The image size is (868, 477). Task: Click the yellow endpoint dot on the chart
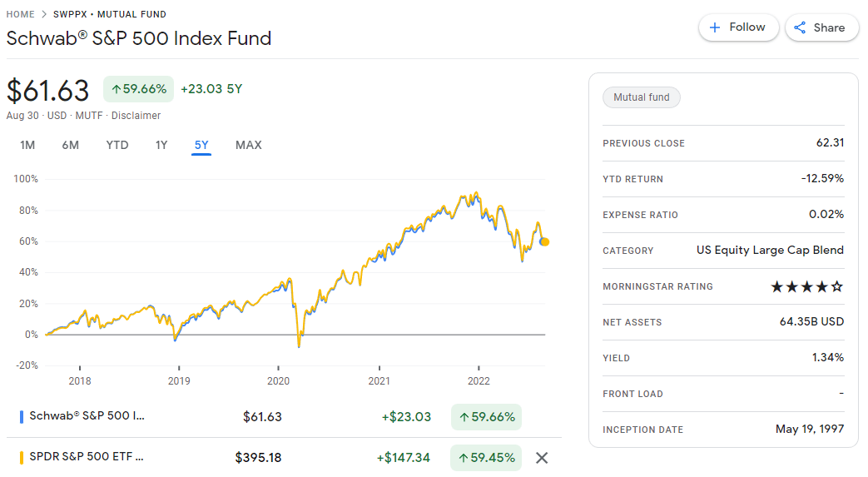(545, 241)
